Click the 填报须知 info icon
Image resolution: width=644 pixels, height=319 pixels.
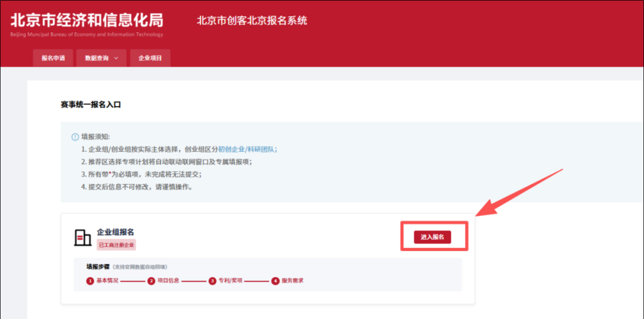point(75,137)
